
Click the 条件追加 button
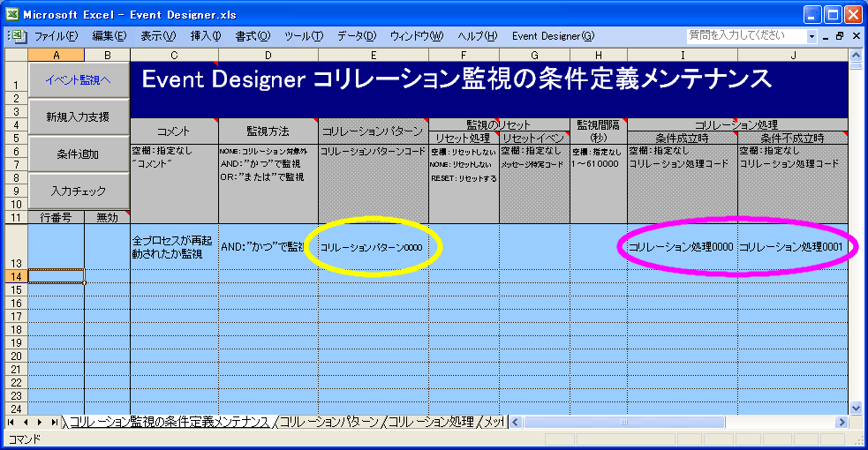coord(78,154)
